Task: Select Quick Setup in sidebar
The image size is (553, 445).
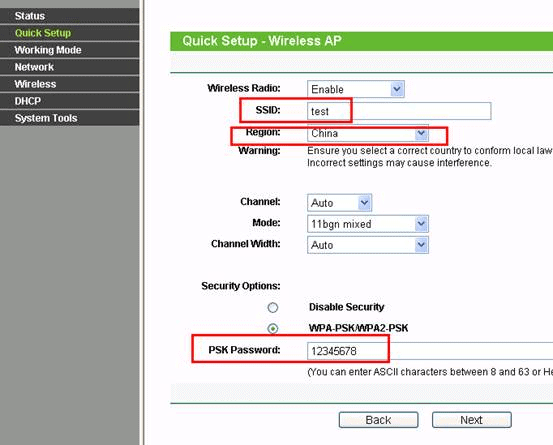Action: click(69, 33)
